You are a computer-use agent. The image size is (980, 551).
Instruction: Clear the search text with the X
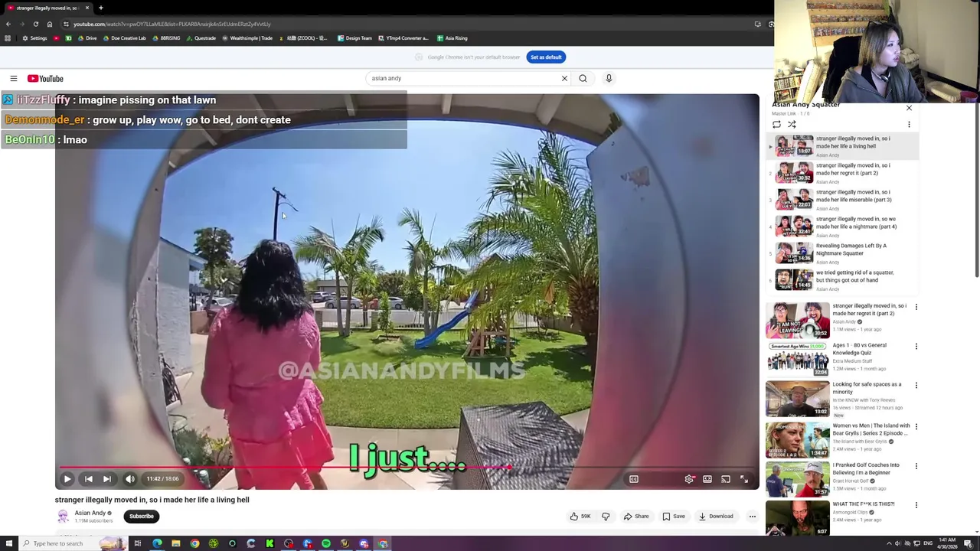coord(565,78)
